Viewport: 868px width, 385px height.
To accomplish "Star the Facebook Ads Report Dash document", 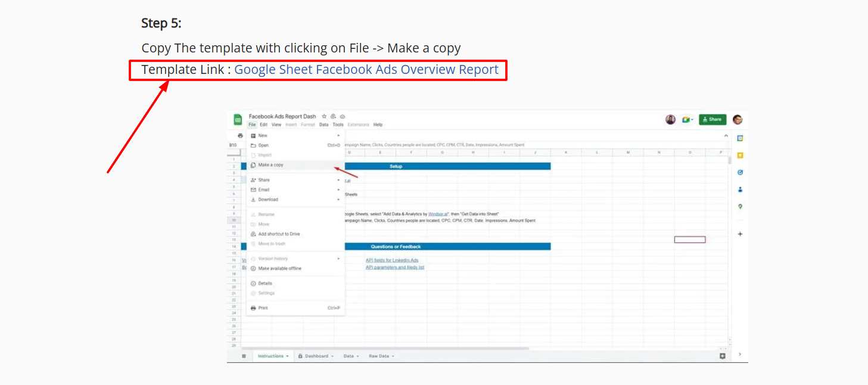I will 324,116.
